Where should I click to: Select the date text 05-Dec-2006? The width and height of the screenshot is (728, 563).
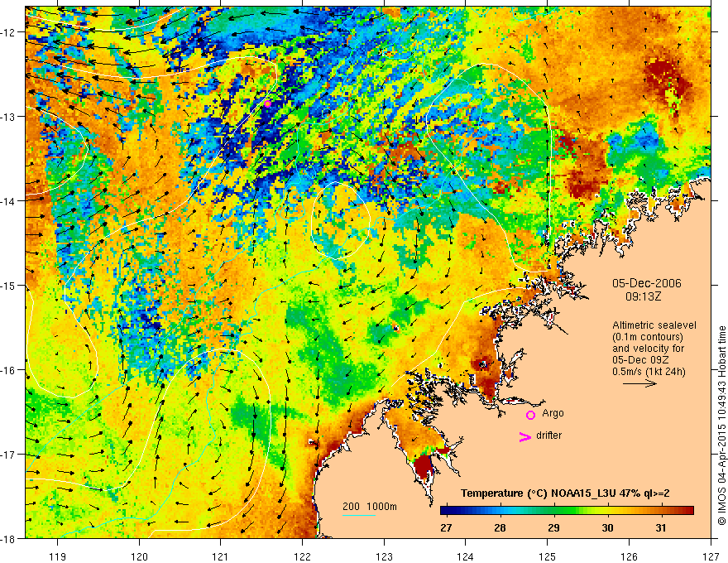[647, 283]
